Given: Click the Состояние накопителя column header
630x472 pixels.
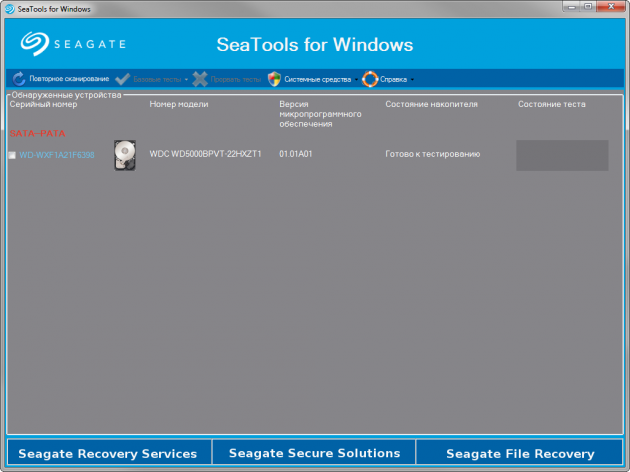Looking at the screenshot, I should coord(432,104).
